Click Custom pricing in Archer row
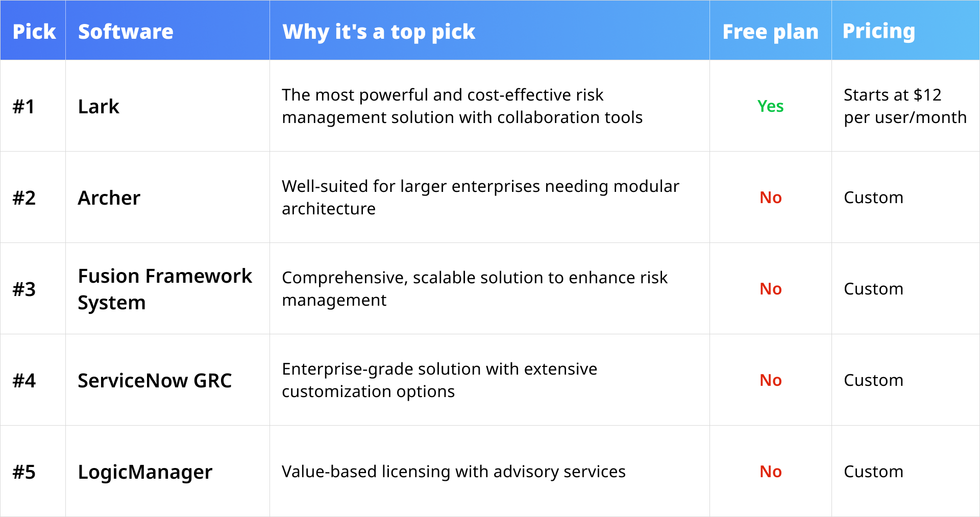 point(873,198)
